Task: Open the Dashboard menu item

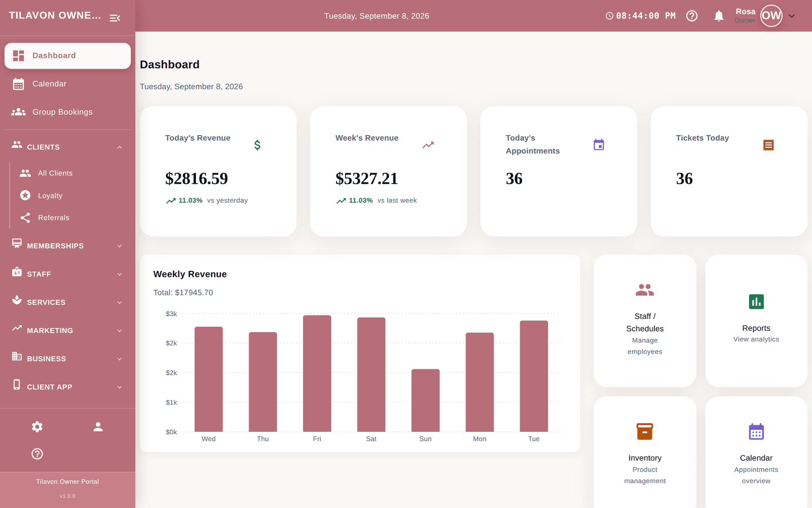Action: point(67,56)
